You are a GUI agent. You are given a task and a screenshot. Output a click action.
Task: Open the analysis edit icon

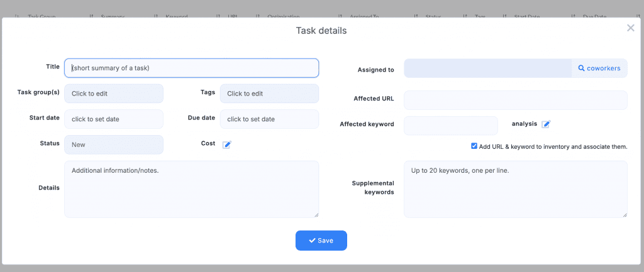[x=546, y=124]
